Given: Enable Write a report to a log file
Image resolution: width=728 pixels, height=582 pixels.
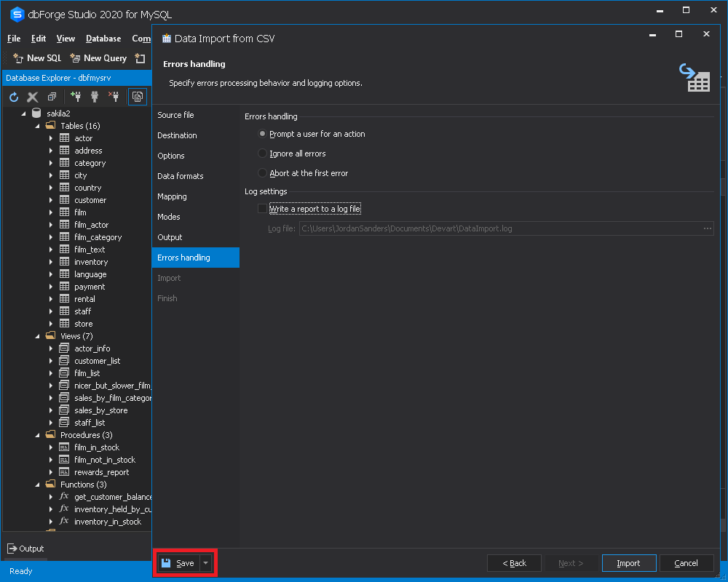Looking at the screenshot, I should [x=264, y=208].
